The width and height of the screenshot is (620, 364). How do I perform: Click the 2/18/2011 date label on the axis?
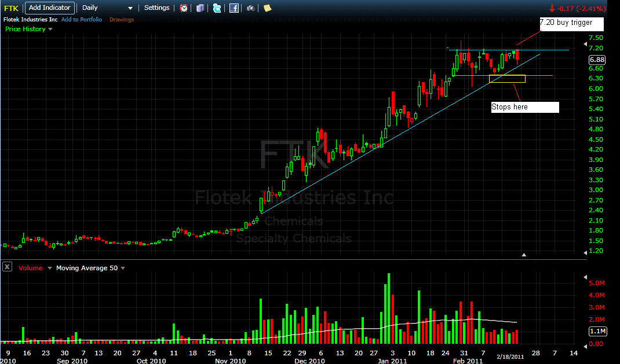click(510, 356)
